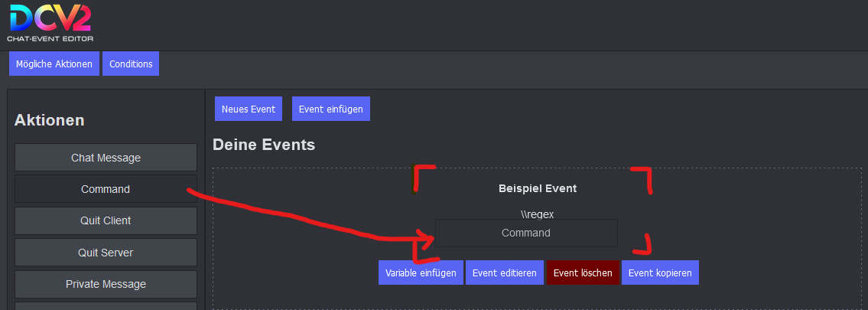Click the \\regex trigger text
This screenshot has height=310, width=868.
[x=537, y=214]
